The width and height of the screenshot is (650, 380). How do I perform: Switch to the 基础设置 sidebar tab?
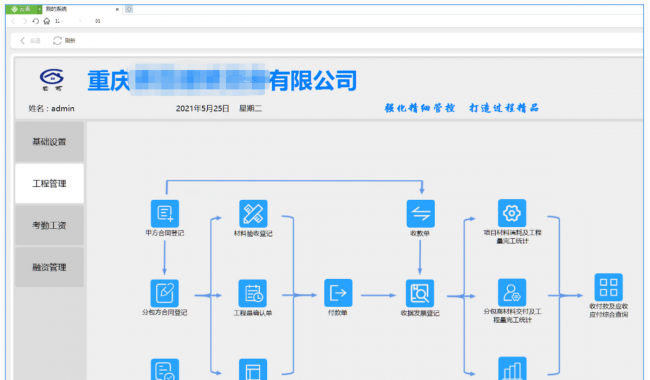(49, 142)
